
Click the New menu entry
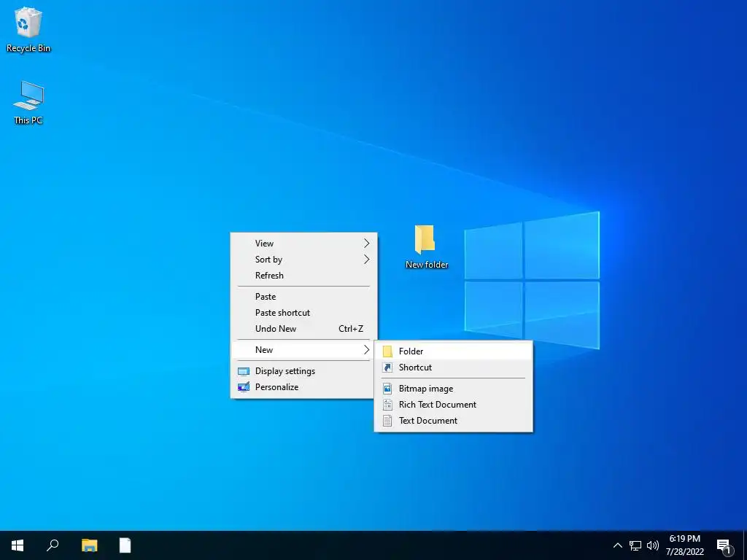coord(303,350)
